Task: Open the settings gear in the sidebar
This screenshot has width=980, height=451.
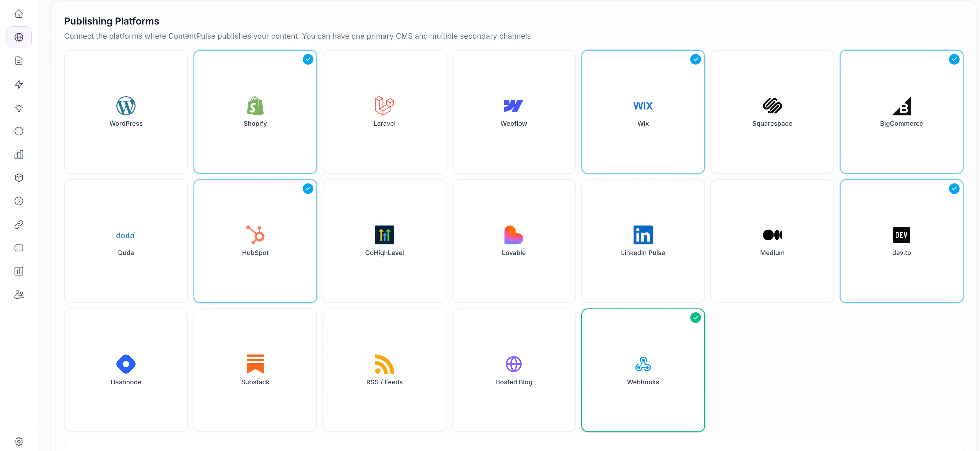Action: (x=19, y=442)
